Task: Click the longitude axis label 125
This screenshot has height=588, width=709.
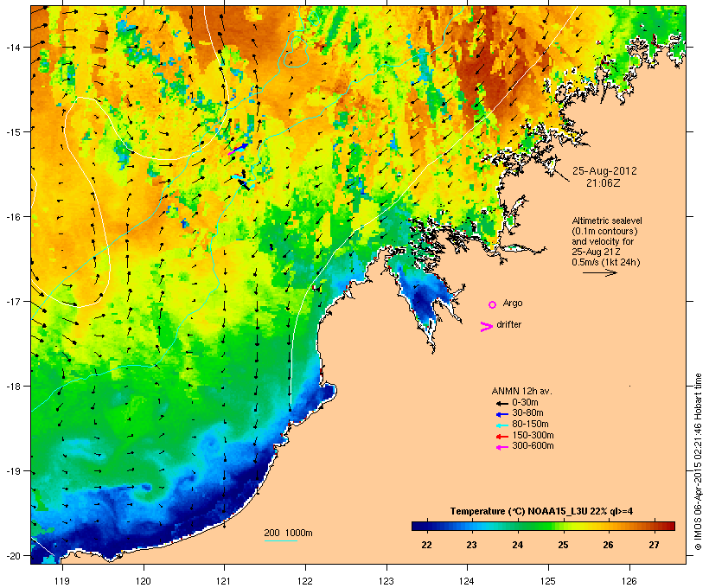Action: pos(548,581)
